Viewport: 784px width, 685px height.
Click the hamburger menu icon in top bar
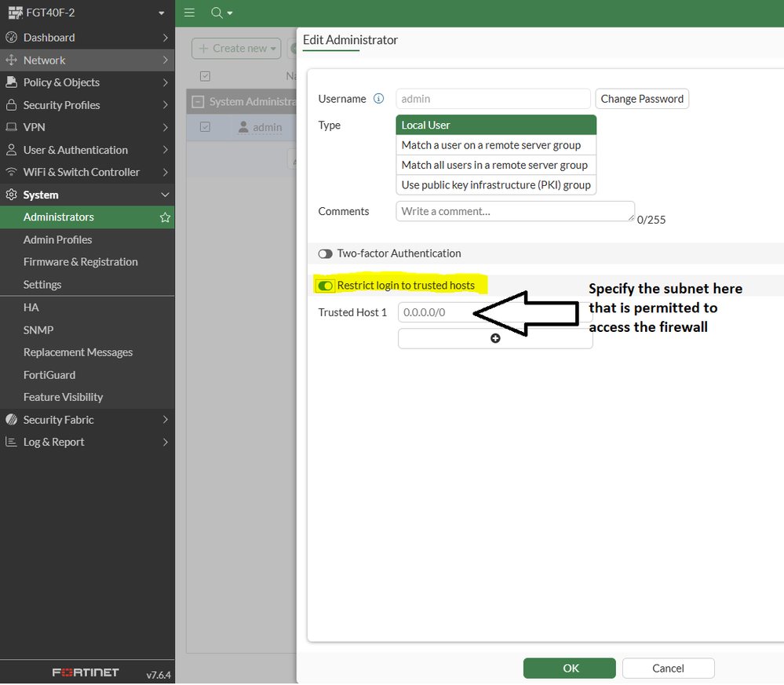pyautogui.click(x=189, y=13)
